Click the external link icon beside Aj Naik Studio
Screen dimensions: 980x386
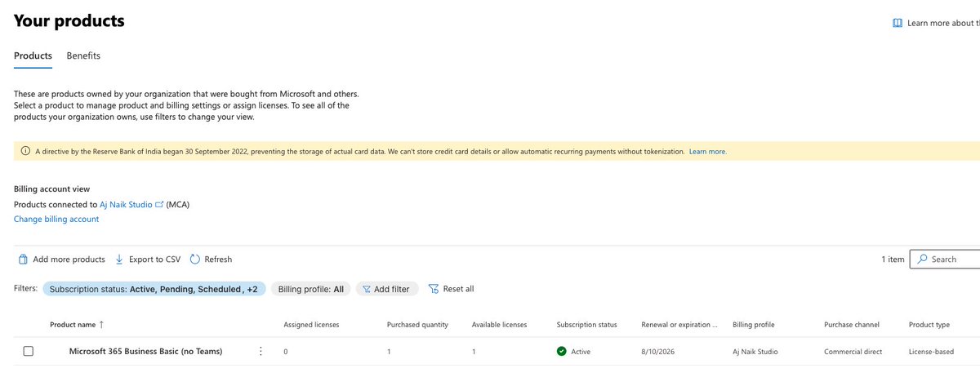[159, 205]
